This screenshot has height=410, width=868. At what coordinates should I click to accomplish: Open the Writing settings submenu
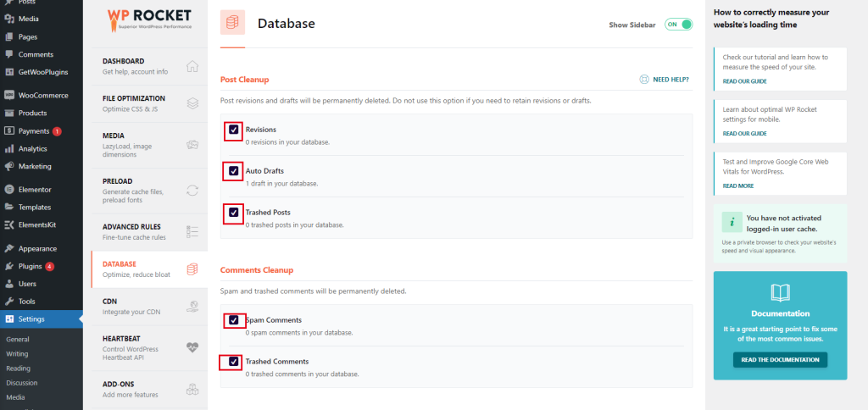(17, 353)
